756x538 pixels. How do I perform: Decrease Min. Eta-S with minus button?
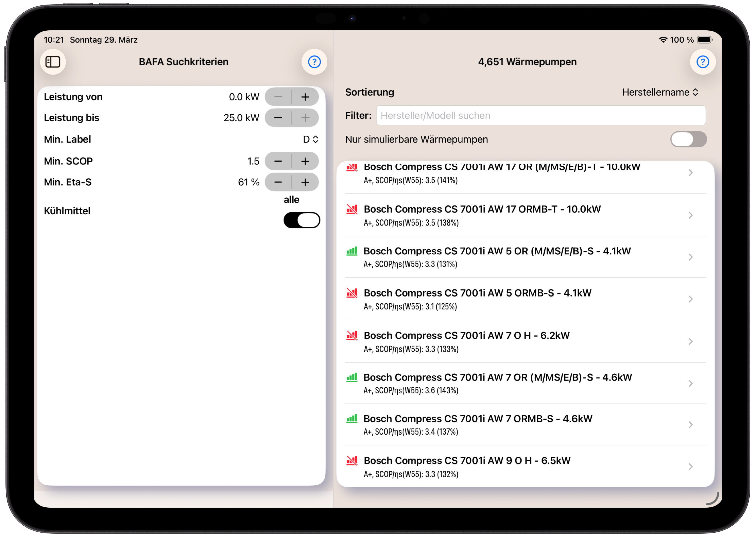click(278, 182)
